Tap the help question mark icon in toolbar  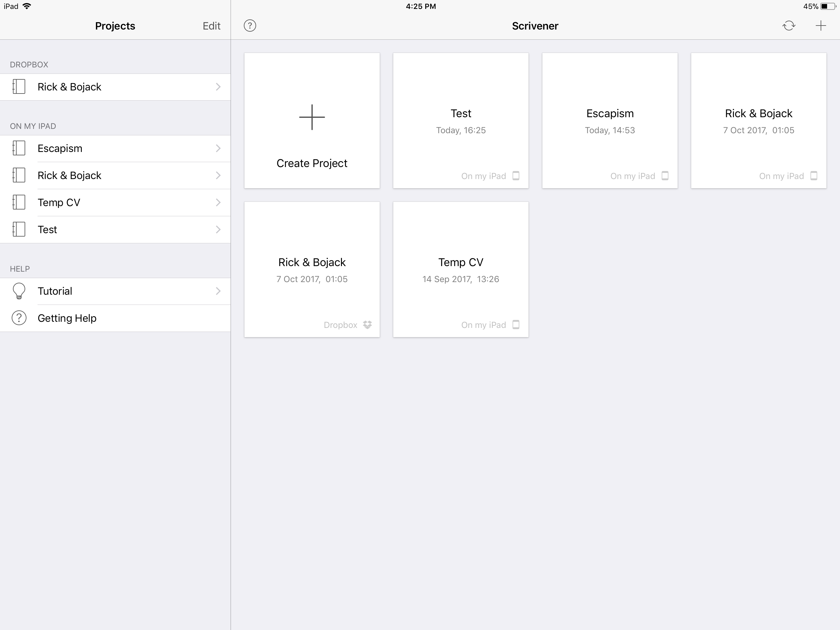[x=250, y=26]
